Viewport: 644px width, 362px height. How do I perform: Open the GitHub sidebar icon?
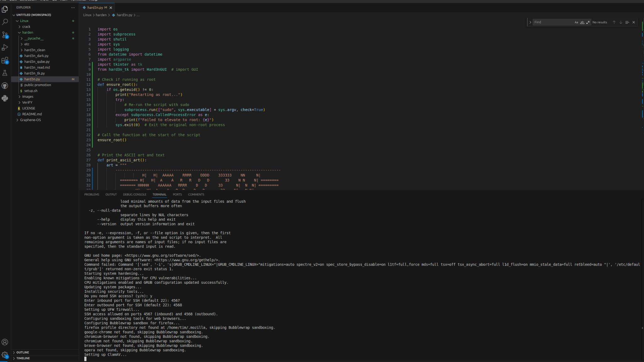5,85
